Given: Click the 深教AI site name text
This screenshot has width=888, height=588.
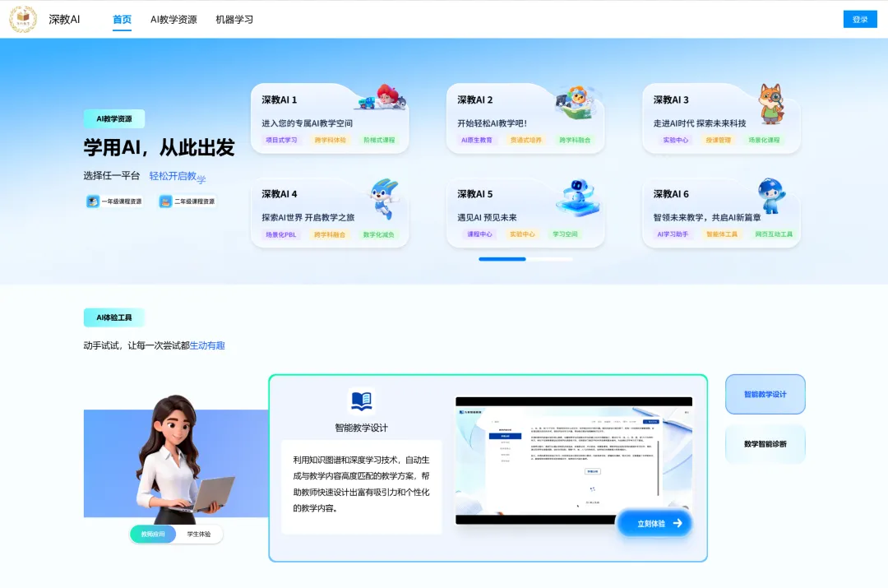Looking at the screenshot, I should [x=64, y=19].
